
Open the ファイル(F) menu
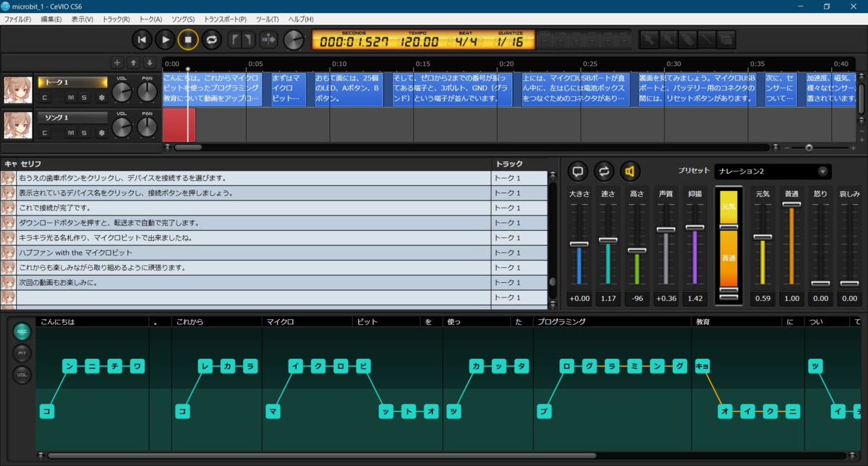[x=17, y=19]
